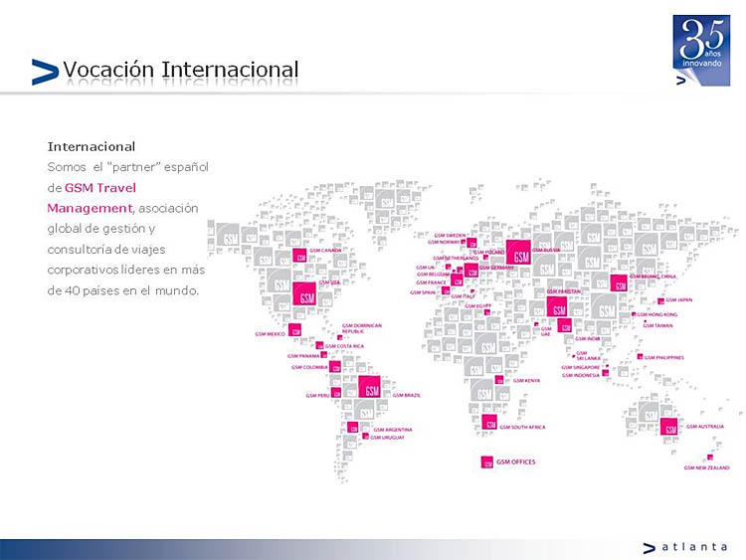Select the GSM SINGAPORE label
The height and width of the screenshot is (560, 746).
point(581,367)
